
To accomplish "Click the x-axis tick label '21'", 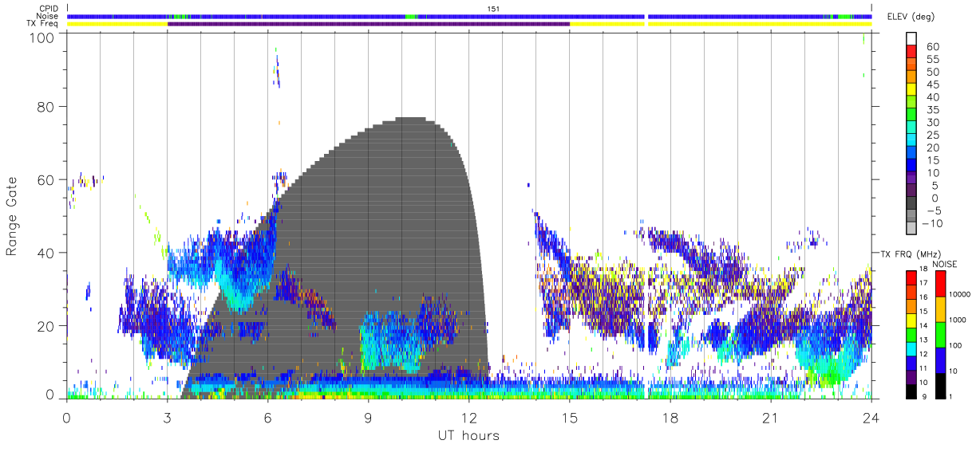I will (770, 418).
